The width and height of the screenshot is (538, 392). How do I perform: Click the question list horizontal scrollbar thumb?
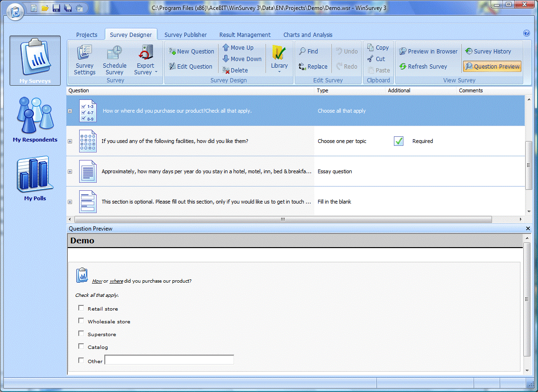(x=283, y=219)
